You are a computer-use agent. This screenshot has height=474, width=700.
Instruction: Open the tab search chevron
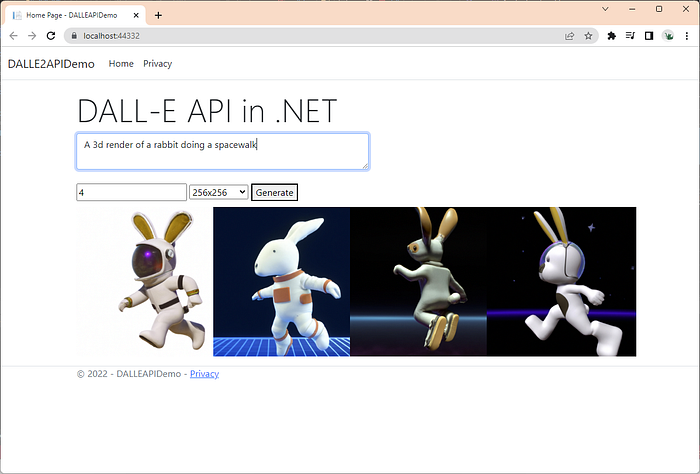point(605,9)
